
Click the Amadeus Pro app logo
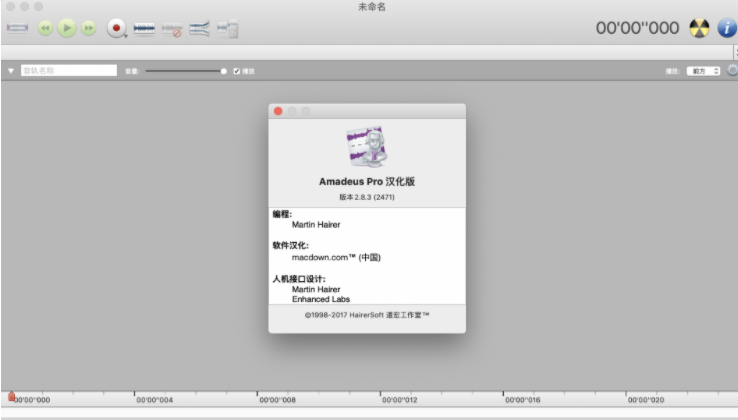(367, 146)
